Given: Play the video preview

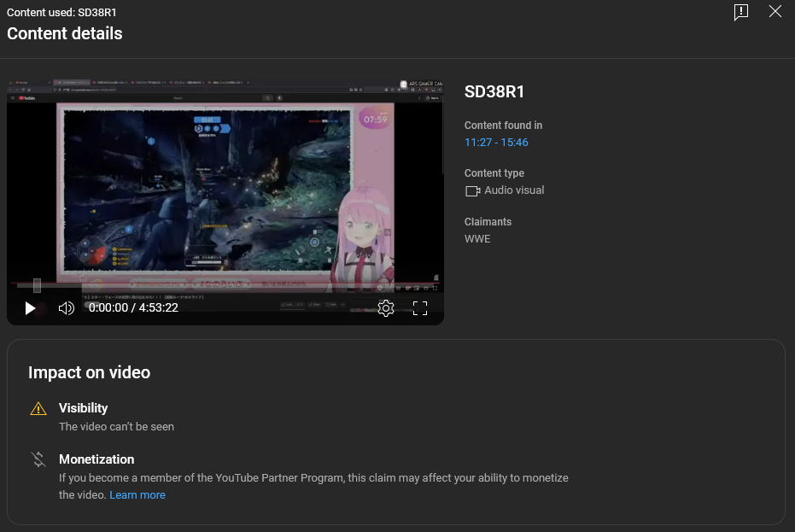Looking at the screenshot, I should tap(30, 308).
